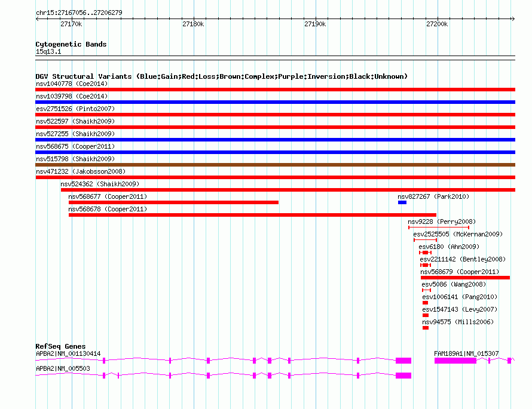Select the esv1006141 small red block
The image size is (532, 409).
[x=425, y=303]
